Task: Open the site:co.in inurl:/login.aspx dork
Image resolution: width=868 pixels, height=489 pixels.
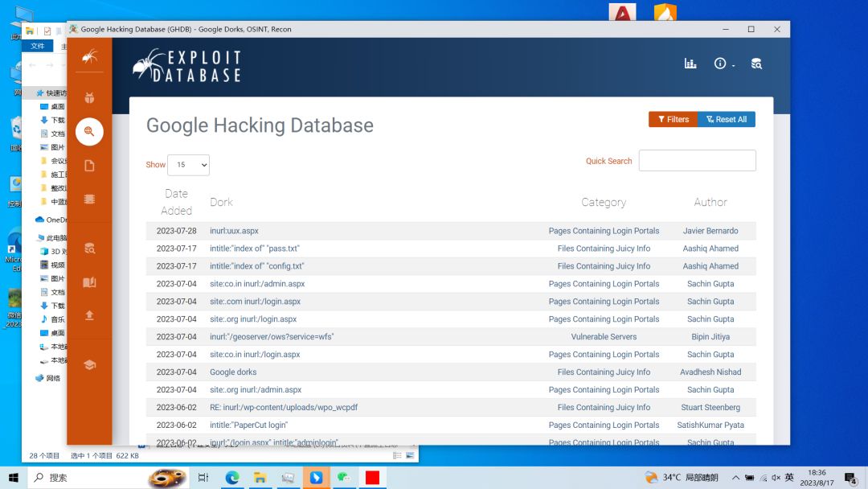Action: click(x=255, y=355)
